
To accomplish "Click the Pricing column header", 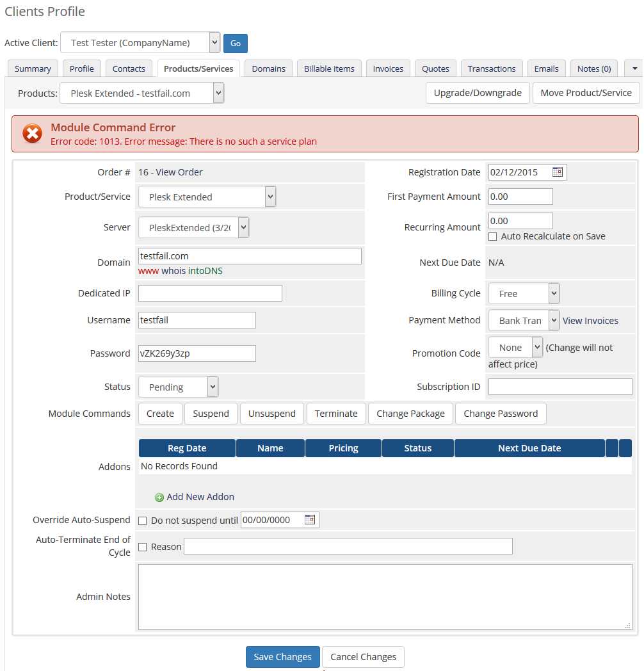I will click(x=343, y=448).
